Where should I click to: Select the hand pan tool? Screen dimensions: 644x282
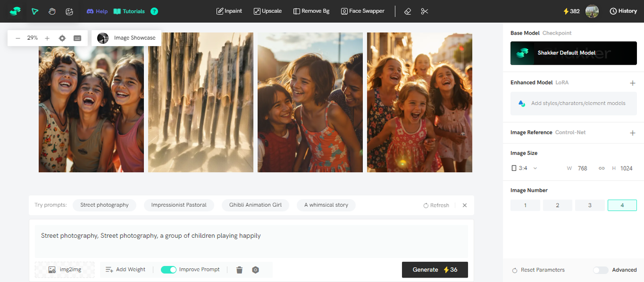52,11
